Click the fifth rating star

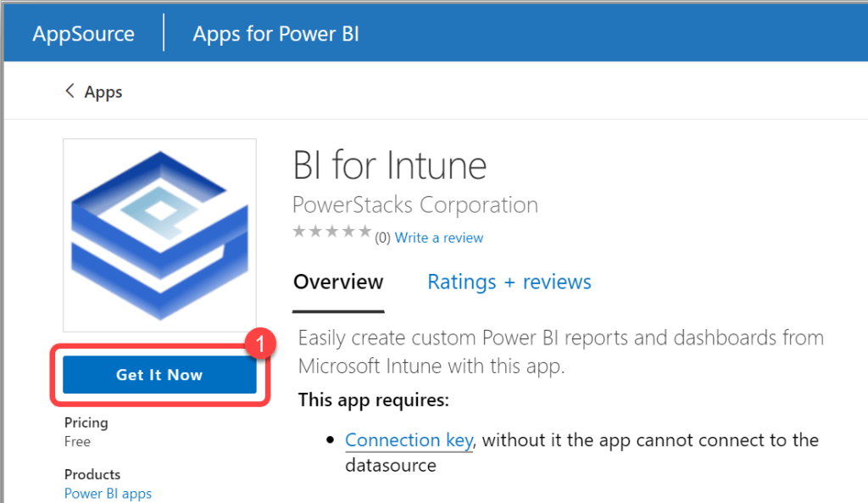pos(364,232)
